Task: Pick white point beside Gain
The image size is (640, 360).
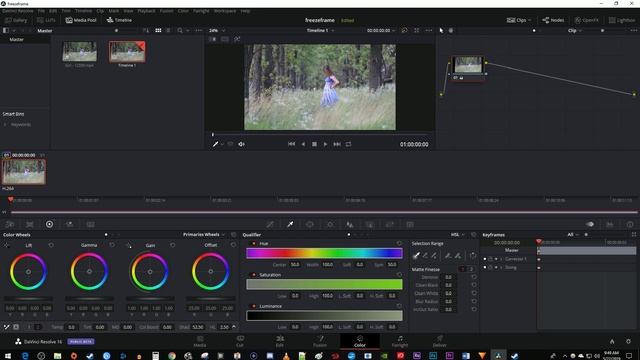Action: [x=129, y=245]
